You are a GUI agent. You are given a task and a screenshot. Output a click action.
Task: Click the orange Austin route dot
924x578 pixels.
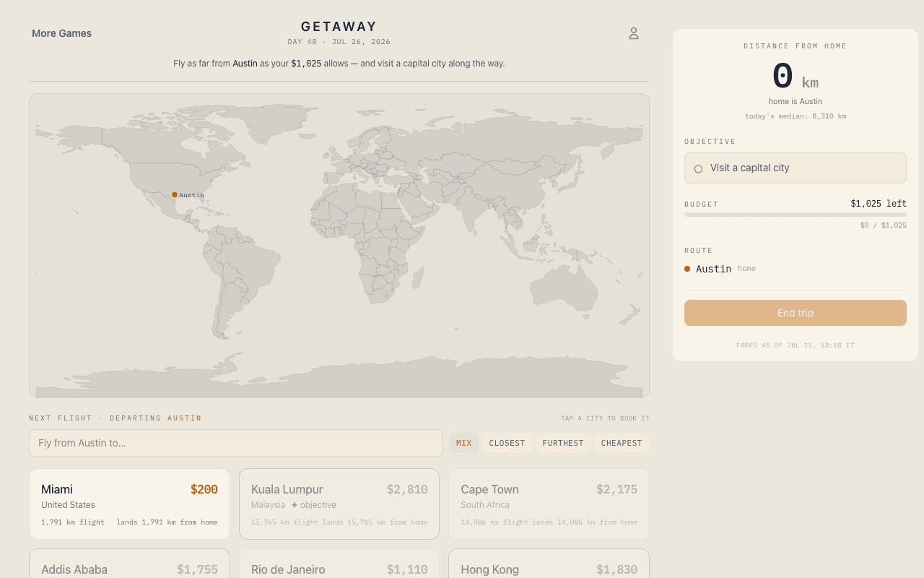(x=687, y=269)
